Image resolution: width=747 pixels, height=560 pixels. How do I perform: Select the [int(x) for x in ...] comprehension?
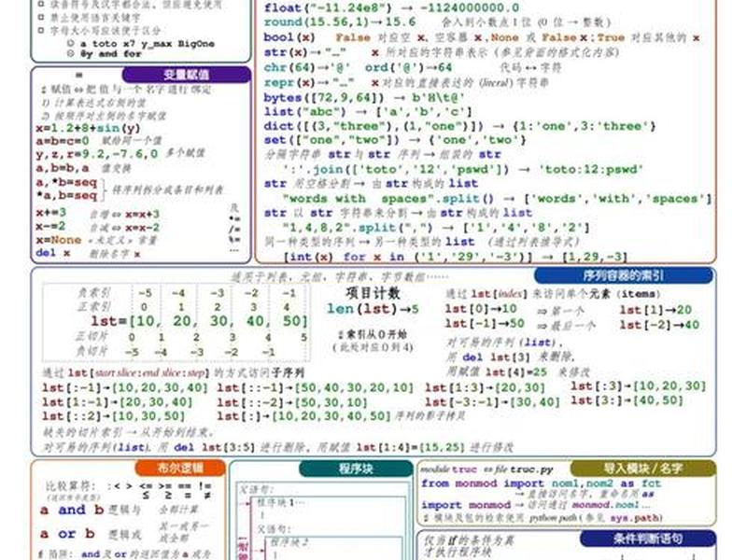[x=455, y=258]
